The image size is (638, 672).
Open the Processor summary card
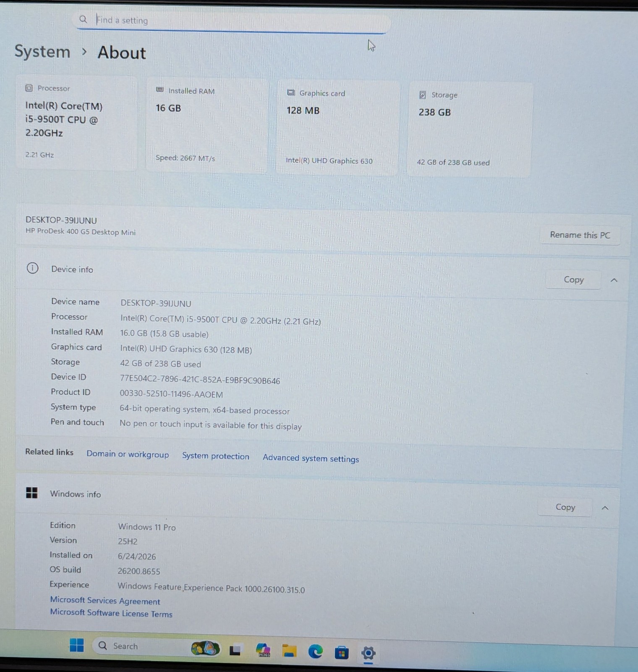[x=77, y=123]
